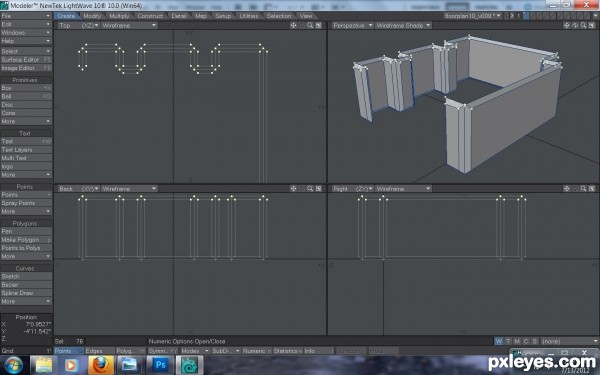Open the Top (XZ) view type dropdown
Image resolution: width=600 pixels, height=375 pixels.
point(78,25)
